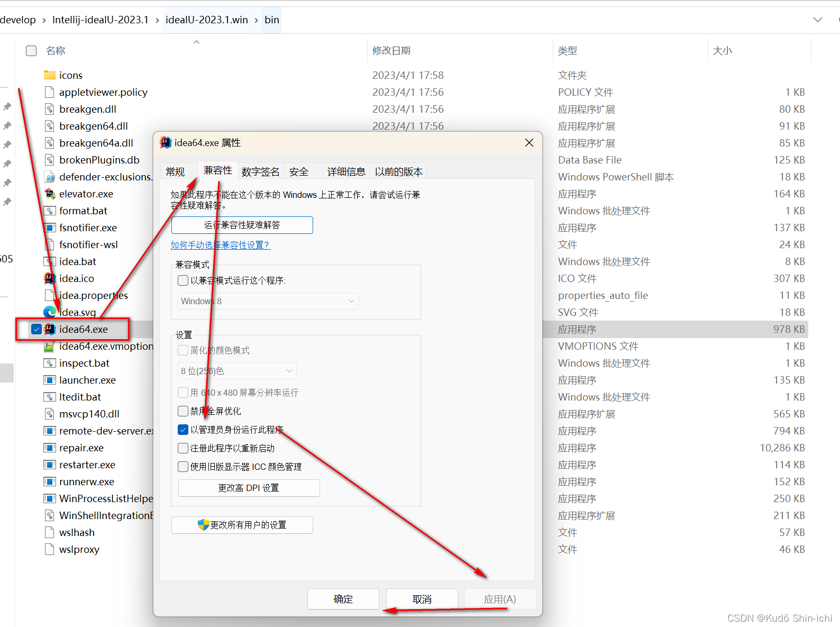Click the breakgen.dll file icon

click(50, 109)
